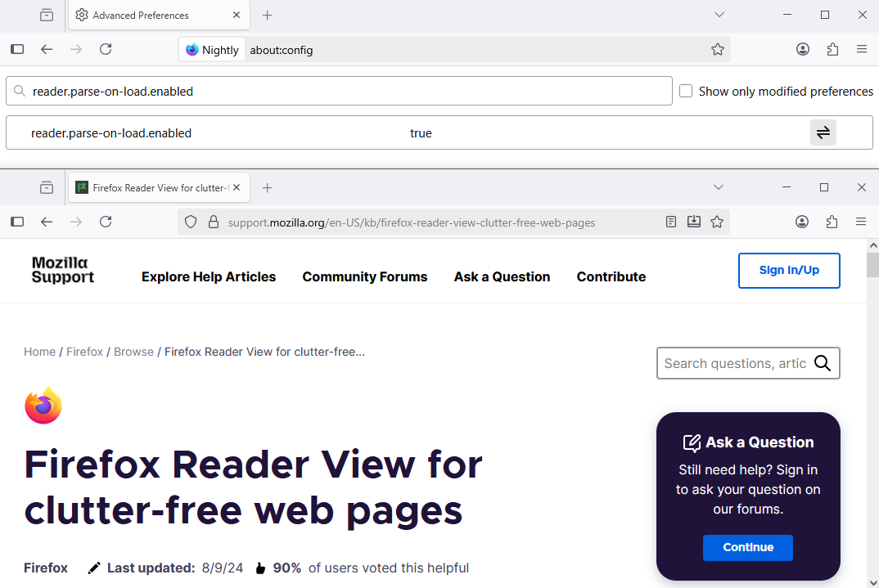Image resolution: width=879 pixels, height=588 pixels.
Task: Click the support.mozilla.org URL in the address bar
Action: (x=412, y=223)
